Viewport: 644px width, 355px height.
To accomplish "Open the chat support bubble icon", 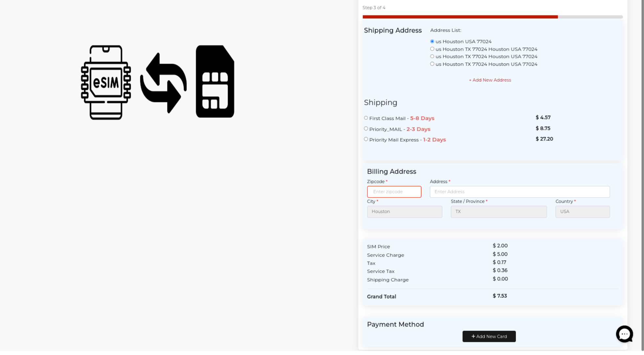I will [624, 334].
